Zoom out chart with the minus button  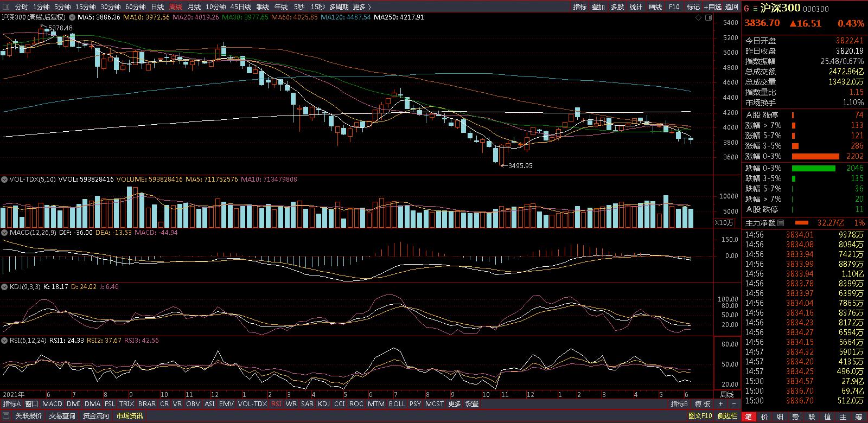[x=733, y=404]
